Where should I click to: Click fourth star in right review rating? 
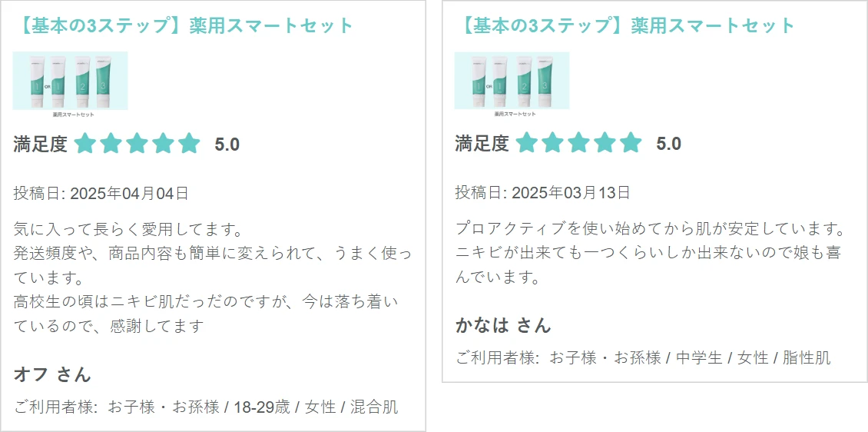[605, 143]
